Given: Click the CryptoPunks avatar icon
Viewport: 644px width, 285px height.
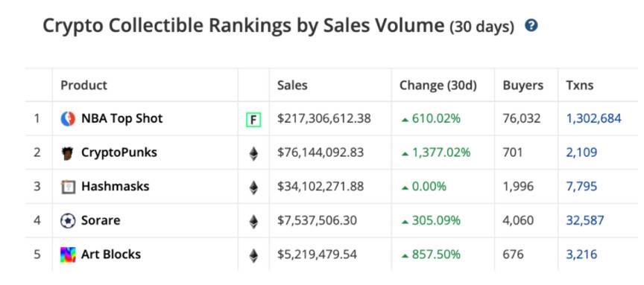Looking at the screenshot, I should point(68,153).
